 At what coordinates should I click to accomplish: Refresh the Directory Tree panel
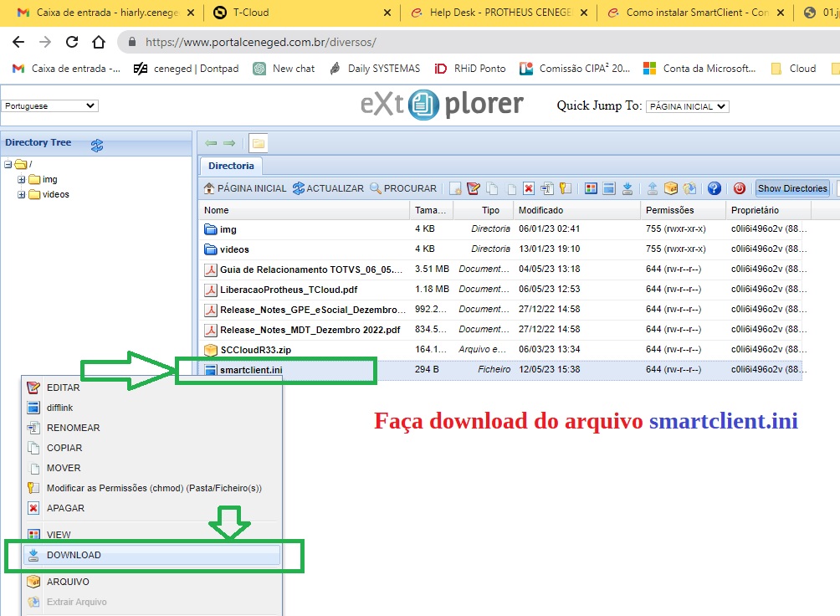(x=97, y=145)
